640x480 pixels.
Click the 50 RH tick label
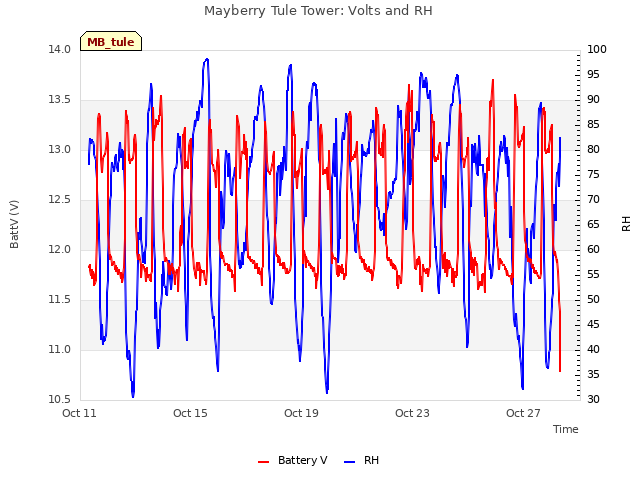[x=593, y=300]
